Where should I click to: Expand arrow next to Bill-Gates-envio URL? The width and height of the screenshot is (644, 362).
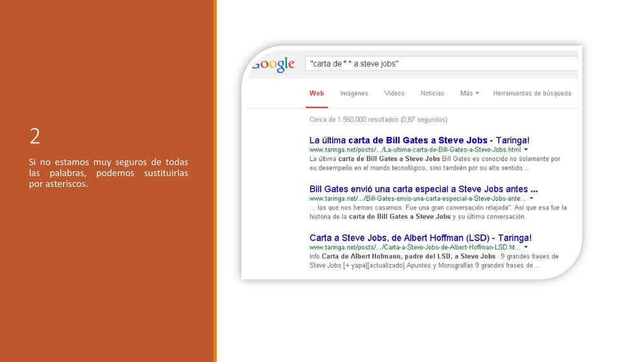[x=531, y=199]
